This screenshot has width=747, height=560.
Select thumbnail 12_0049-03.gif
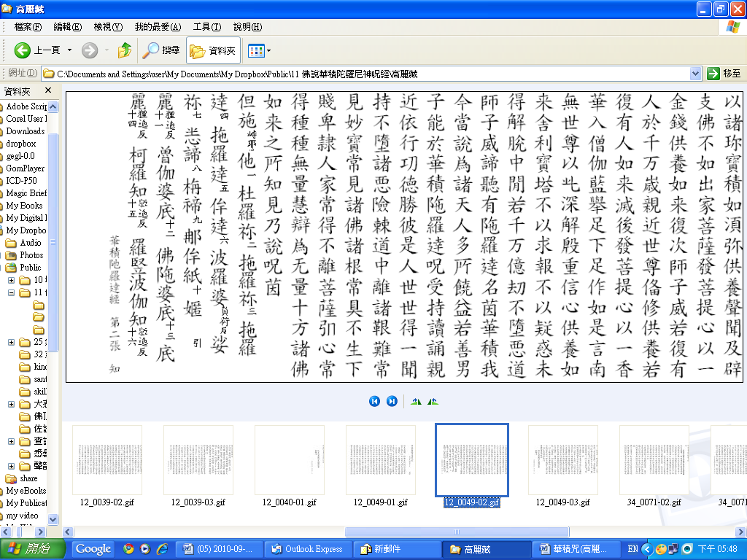click(x=562, y=461)
